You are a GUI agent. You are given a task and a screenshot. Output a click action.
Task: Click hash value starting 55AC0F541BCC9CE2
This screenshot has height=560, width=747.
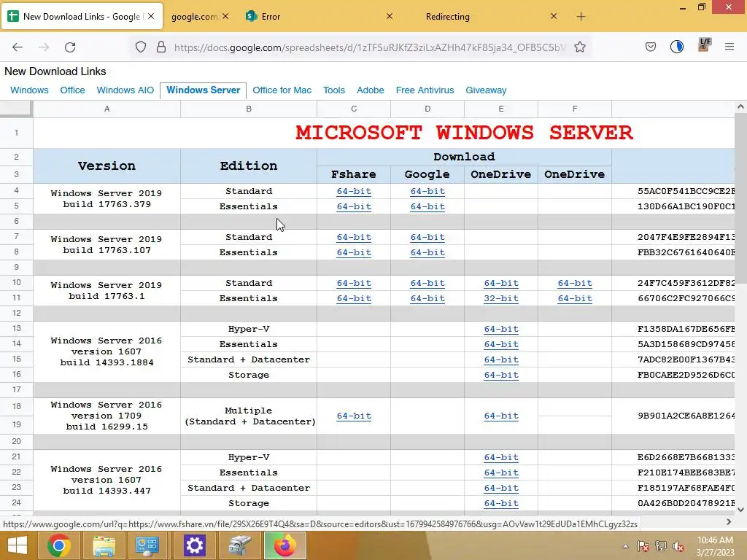[x=686, y=192]
